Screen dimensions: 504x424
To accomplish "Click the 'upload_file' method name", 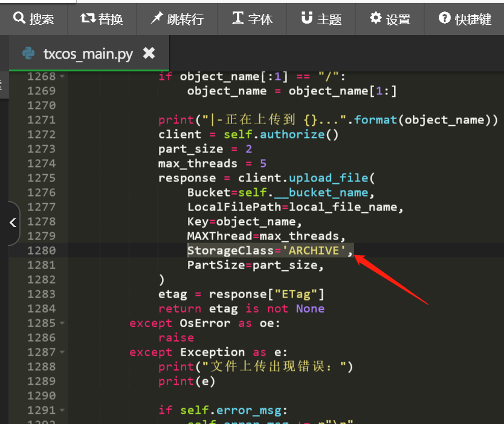I will pos(329,178).
